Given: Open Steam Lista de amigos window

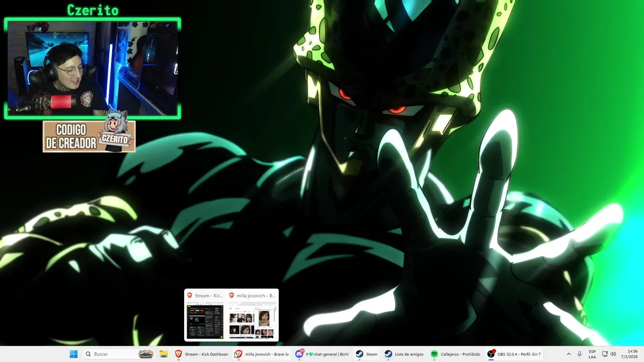Looking at the screenshot, I should pyautogui.click(x=404, y=354).
